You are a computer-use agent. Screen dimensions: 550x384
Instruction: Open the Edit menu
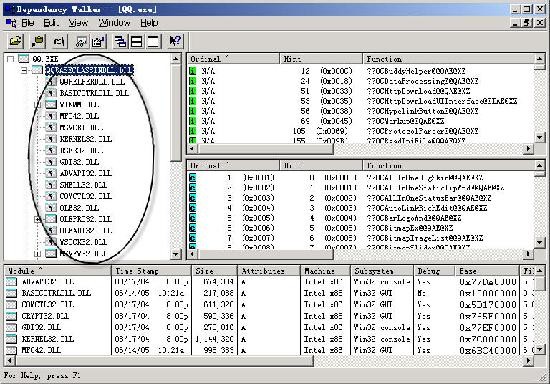(x=51, y=23)
